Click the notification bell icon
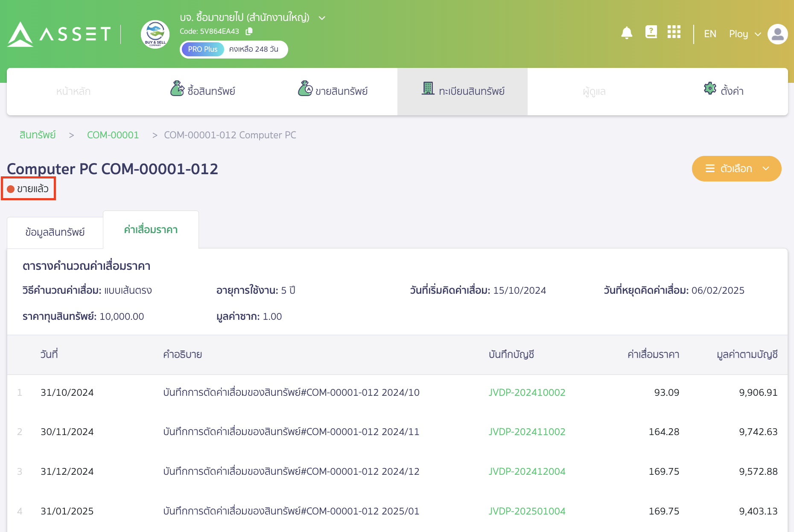 (626, 33)
